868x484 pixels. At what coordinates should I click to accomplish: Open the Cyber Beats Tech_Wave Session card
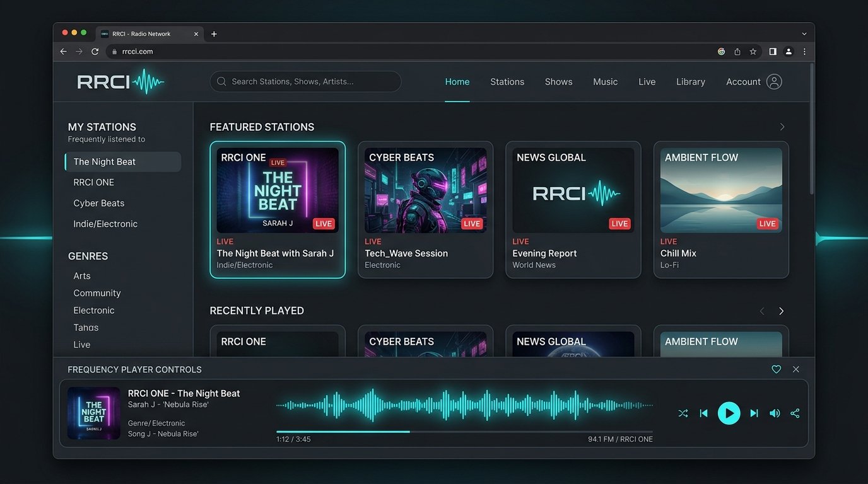tap(425, 209)
